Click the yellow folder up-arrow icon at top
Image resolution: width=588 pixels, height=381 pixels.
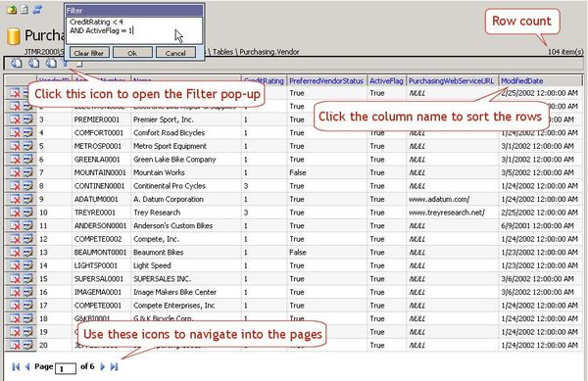click(13, 10)
